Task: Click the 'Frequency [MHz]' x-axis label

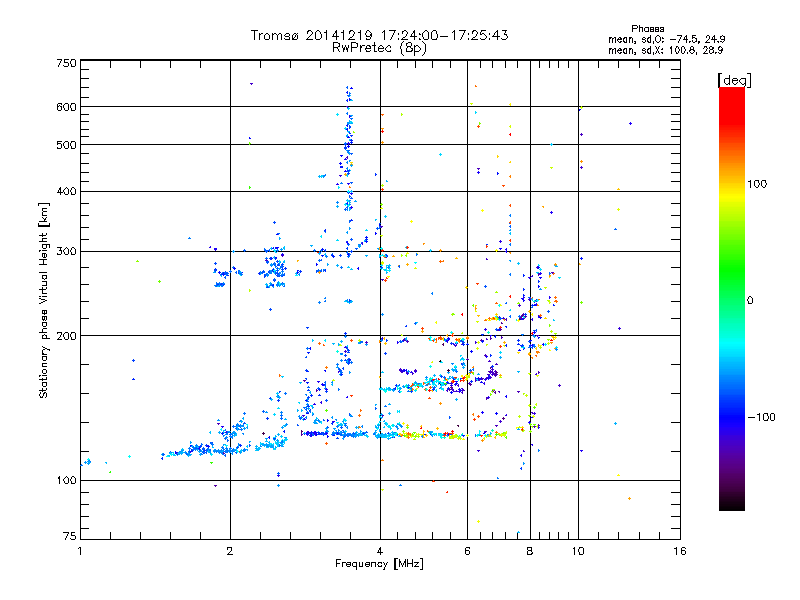Action: [x=379, y=564]
